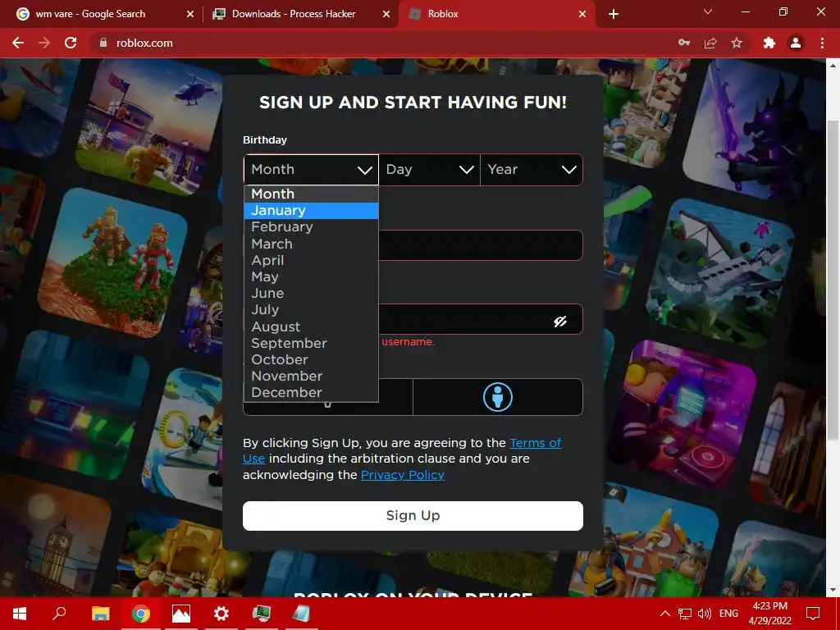840x630 pixels.
Task: Open network status tray icon
Action: pos(685,614)
